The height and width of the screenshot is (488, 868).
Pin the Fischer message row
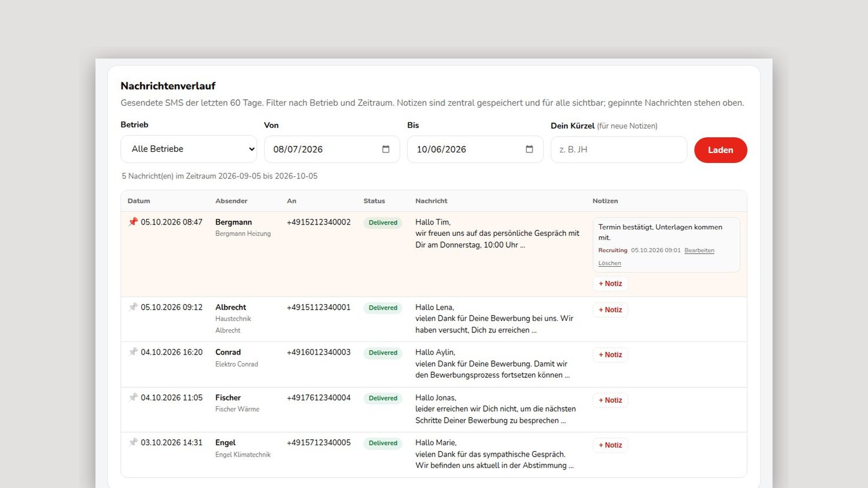tap(133, 397)
